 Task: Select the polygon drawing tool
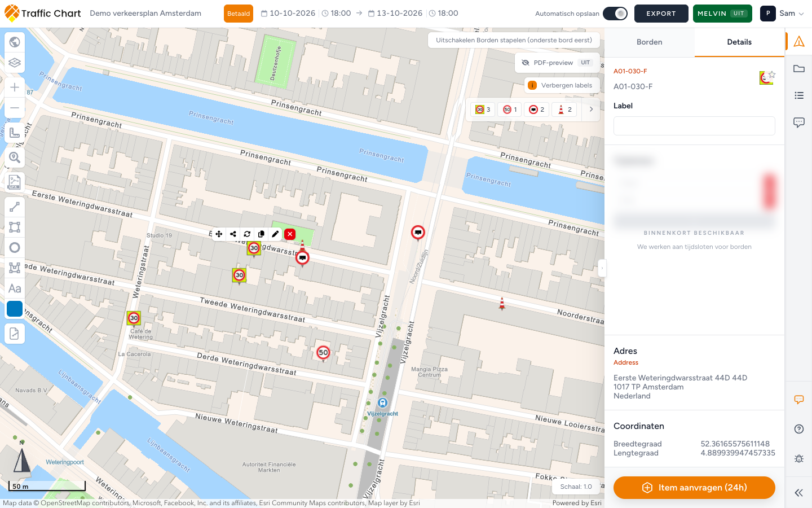(x=15, y=268)
